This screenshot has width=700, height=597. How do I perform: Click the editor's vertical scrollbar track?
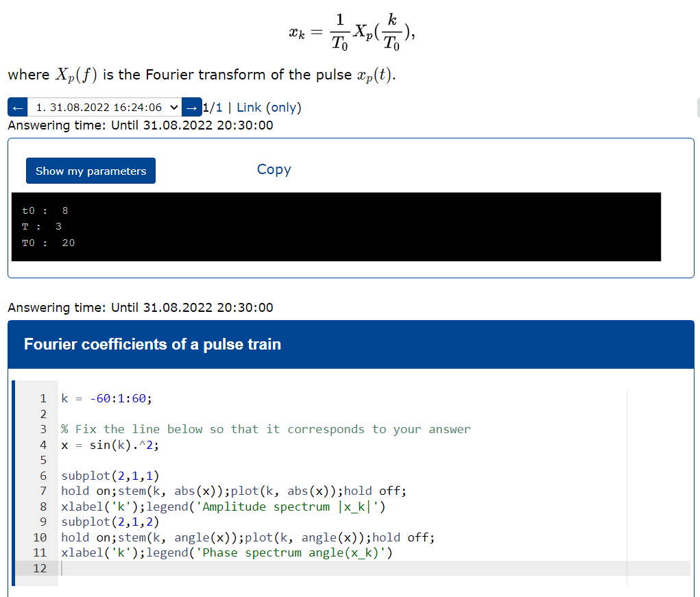[626, 480]
